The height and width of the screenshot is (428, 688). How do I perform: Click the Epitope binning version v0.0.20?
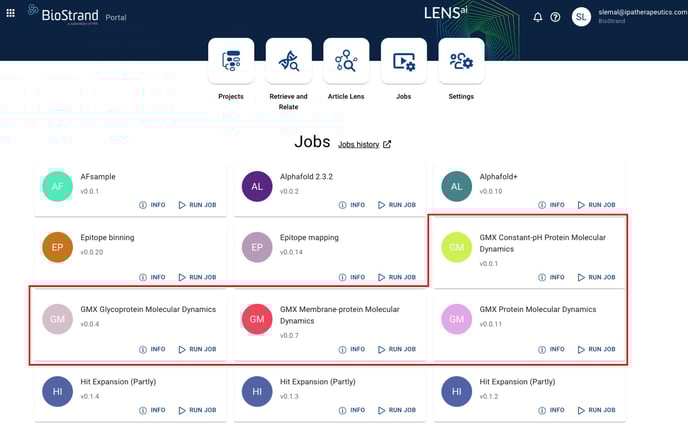tap(92, 252)
